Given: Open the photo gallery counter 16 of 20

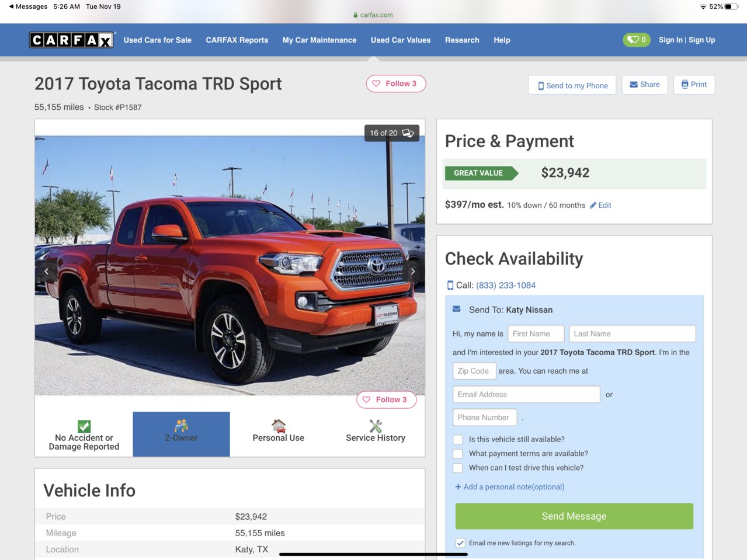Looking at the screenshot, I should pyautogui.click(x=392, y=133).
